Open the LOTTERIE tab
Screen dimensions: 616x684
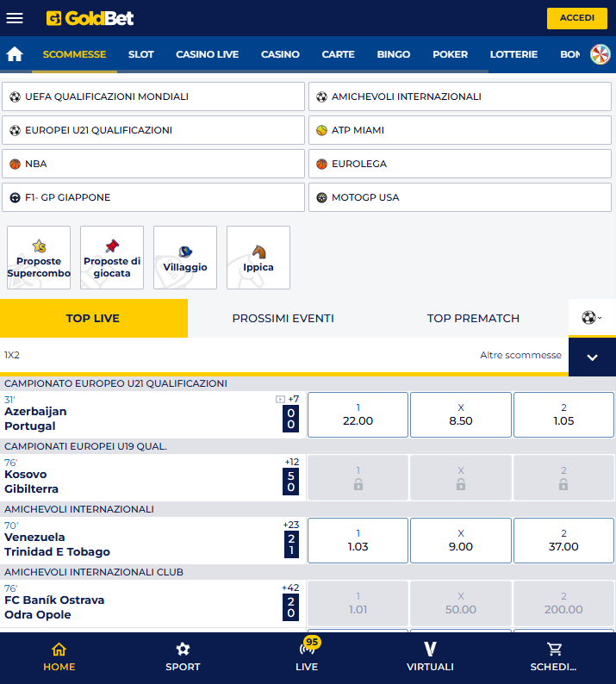tap(513, 54)
